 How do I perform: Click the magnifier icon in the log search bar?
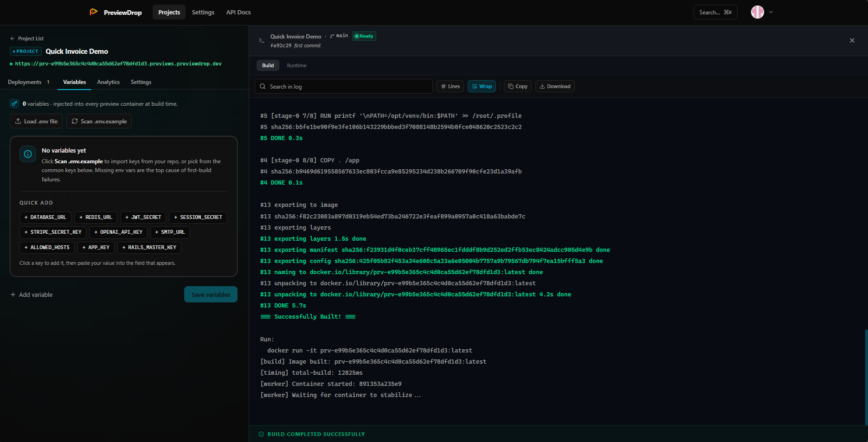click(x=263, y=86)
